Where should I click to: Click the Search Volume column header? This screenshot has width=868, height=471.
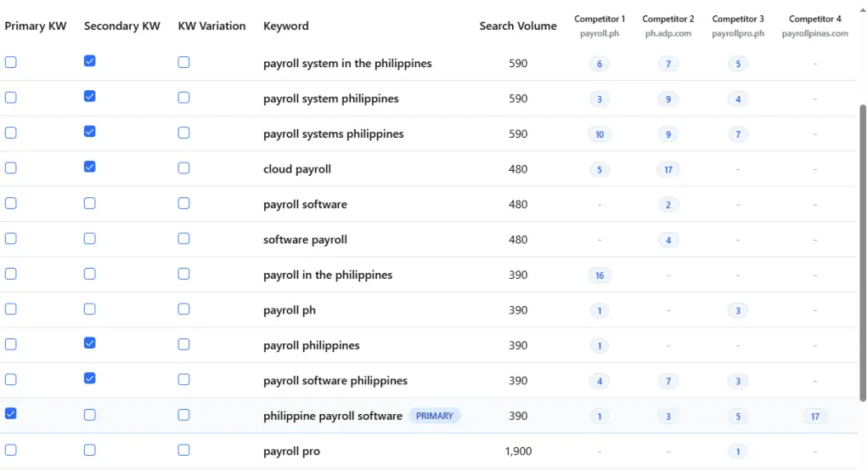[x=518, y=26]
